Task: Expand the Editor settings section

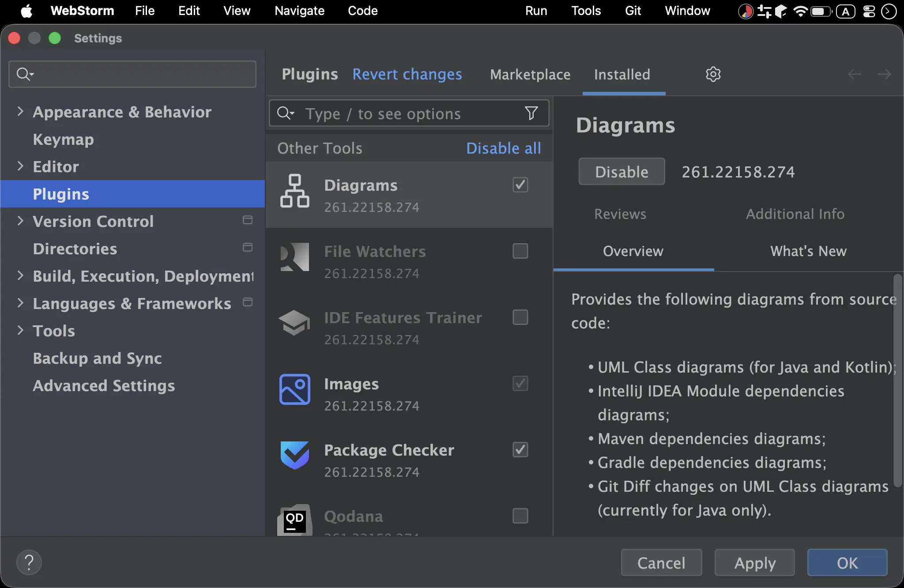Action: [20, 166]
